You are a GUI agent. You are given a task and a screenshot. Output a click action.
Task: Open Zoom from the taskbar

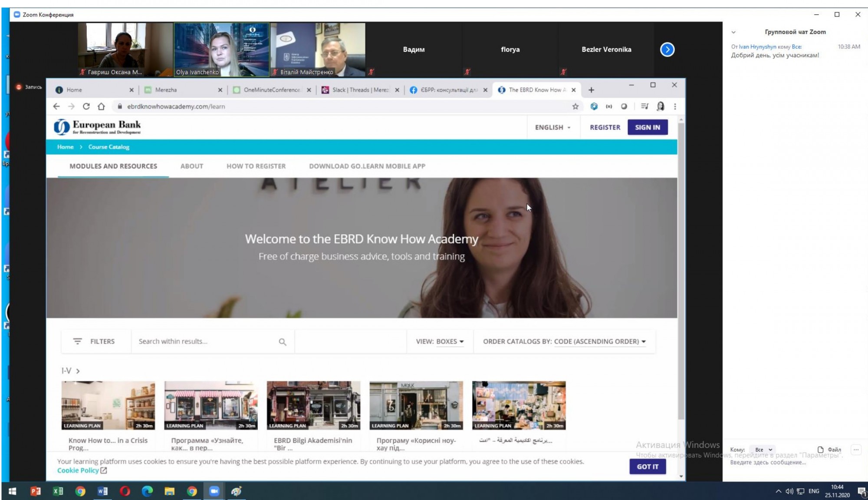pos(214,491)
